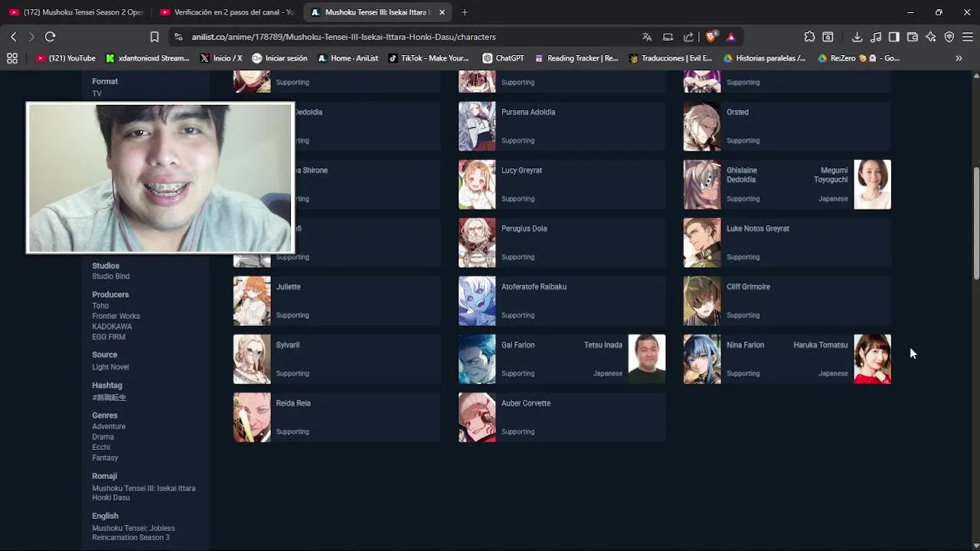Image resolution: width=980 pixels, height=551 pixels.
Task: Open the Brave VPN shield icon
Action: [x=949, y=37]
